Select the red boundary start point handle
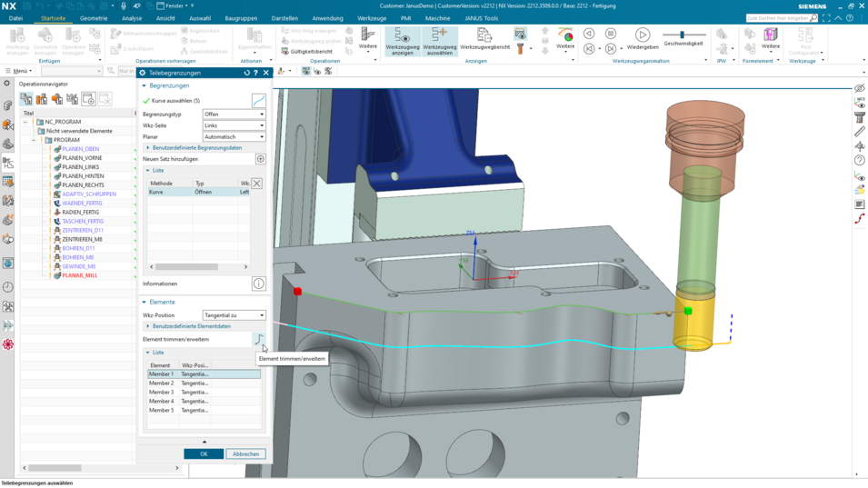The image size is (868, 488). (x=298, y=291)
